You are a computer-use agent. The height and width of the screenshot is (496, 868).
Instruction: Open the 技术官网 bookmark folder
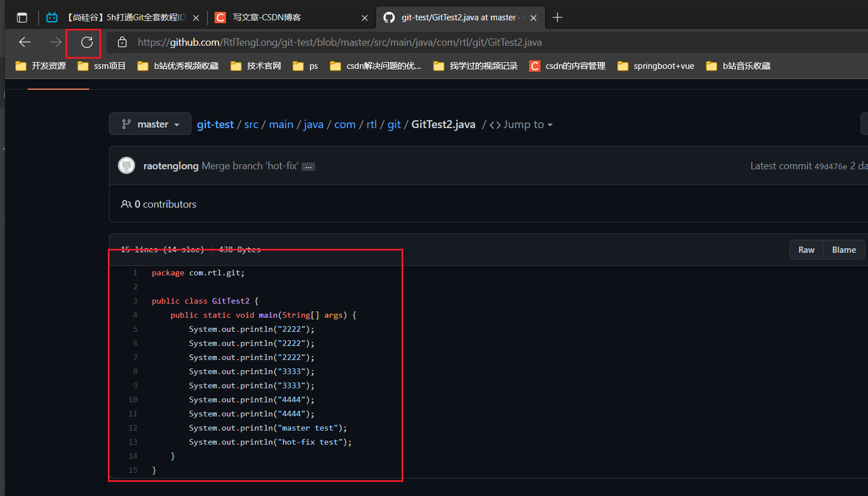pos(256,66)
